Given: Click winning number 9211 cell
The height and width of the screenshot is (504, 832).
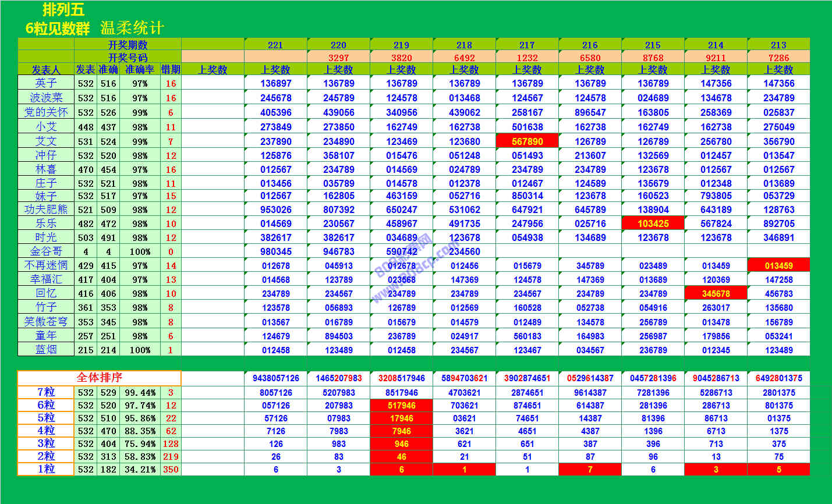Looking at the screenshot, I should [716, 58].
